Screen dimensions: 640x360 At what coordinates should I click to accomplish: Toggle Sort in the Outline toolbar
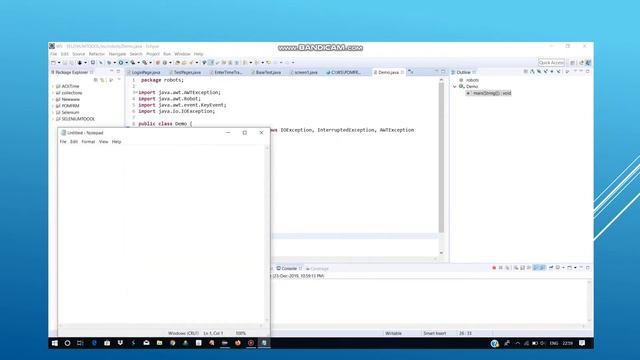532,72
